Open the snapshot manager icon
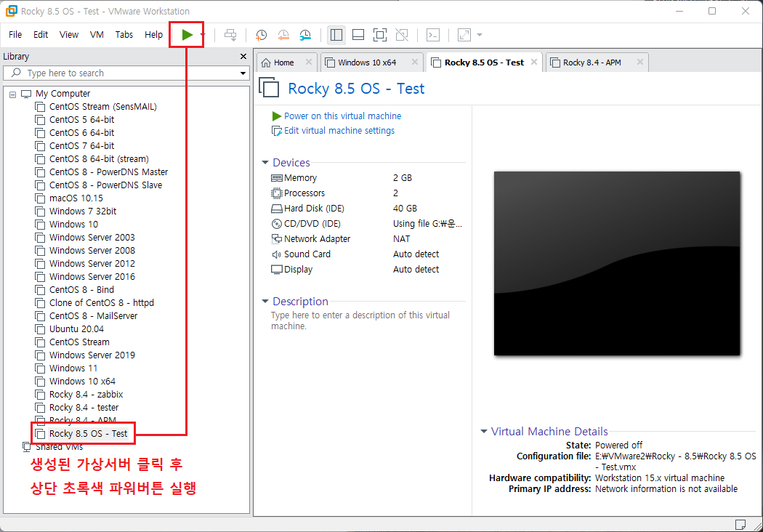Screen dimensions: 763x532 pos(305,35)
